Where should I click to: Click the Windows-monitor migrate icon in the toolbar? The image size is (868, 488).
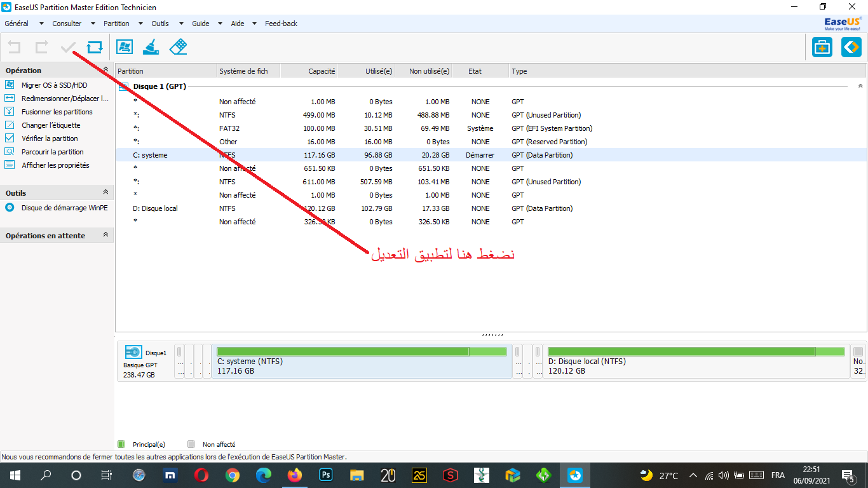pyautogui.click(x=125, y=47)
